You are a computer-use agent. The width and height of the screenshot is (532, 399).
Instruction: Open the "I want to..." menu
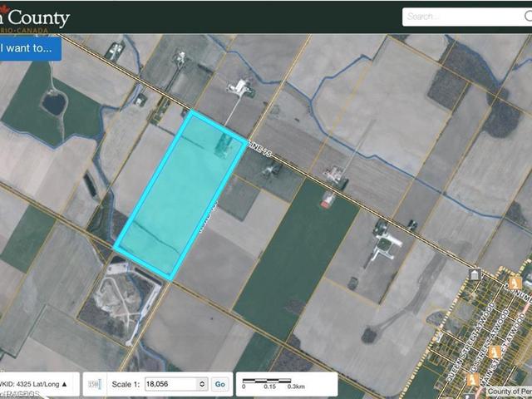click(30, 47)
